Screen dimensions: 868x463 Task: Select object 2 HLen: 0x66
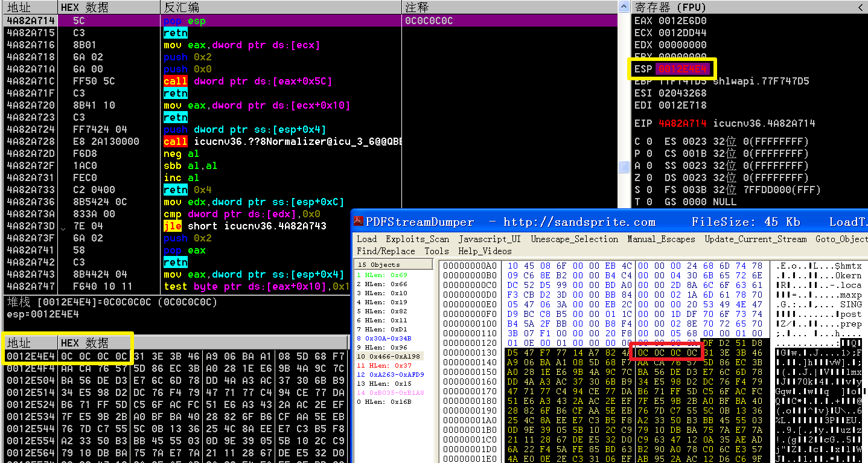(383, 284)
